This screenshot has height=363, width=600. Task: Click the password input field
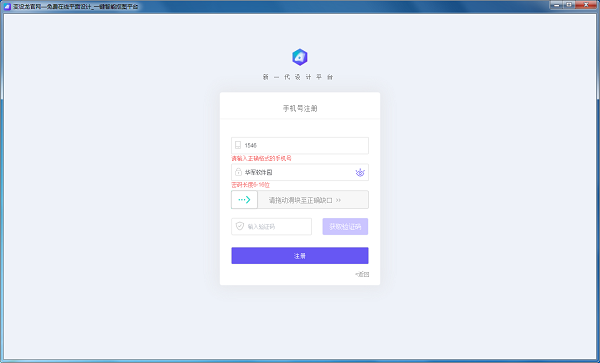[x=300, y=173]
